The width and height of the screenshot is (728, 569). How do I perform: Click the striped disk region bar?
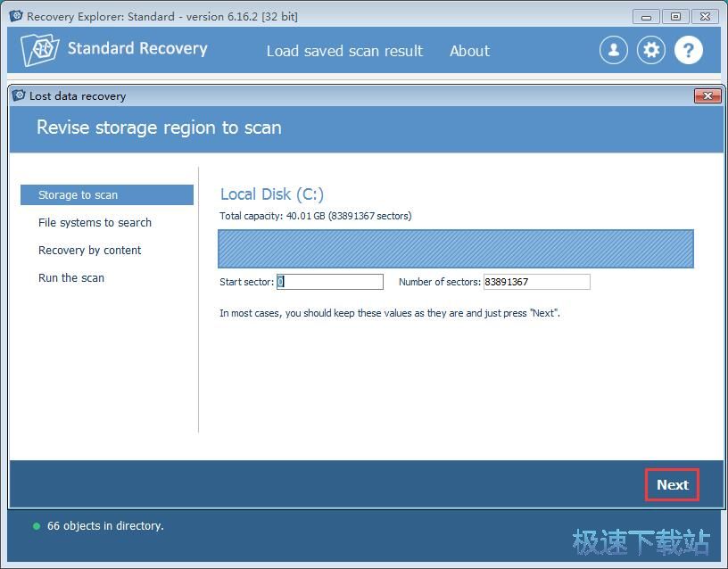coord(455,249)
